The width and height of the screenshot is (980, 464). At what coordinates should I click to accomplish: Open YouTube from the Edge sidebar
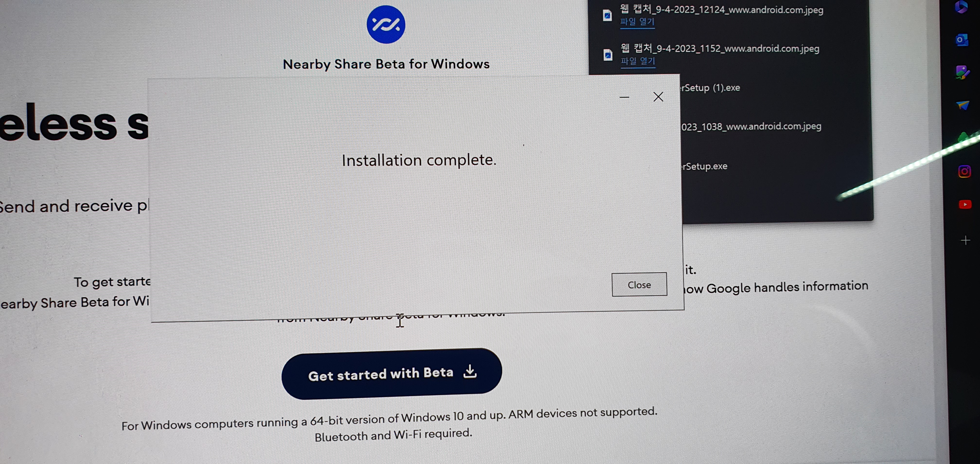point(965,205)
